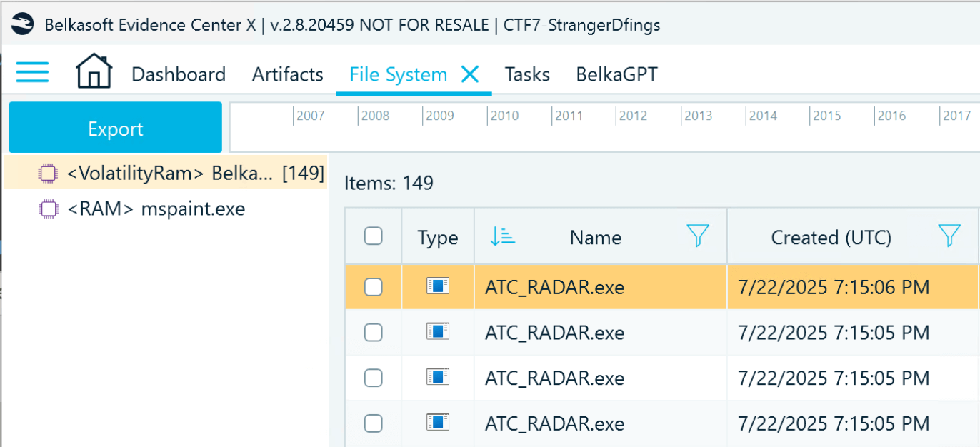Click the Belkasoft logo icon

point(23,24)
